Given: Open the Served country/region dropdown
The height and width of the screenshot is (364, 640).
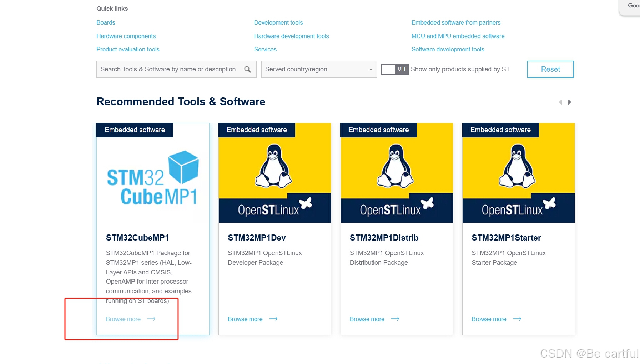Looking at the screenshot, I should tap(319, 69).
